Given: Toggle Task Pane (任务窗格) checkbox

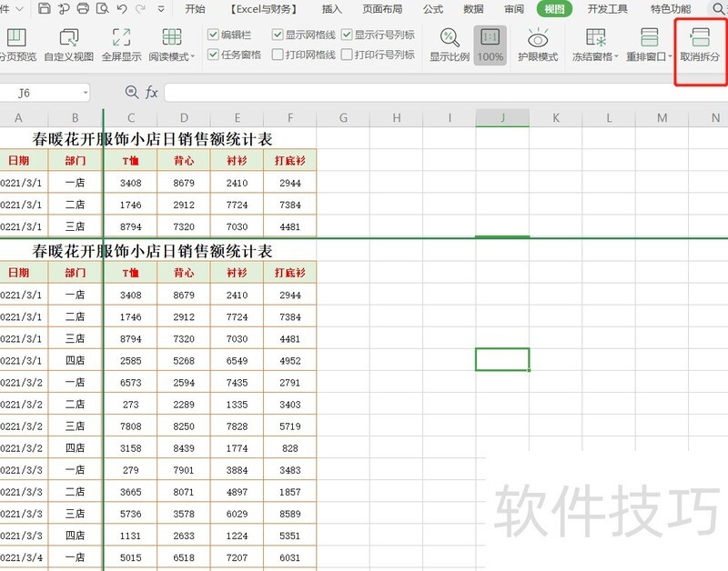Looking at the screenshot, I should pyautogui.click(x=213, y=55).
